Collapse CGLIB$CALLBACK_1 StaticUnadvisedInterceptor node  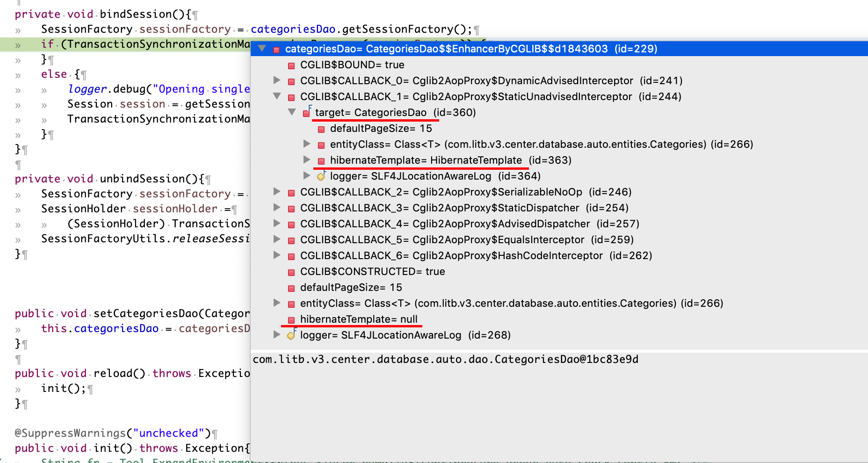pyautogui.click(x=277, y=96)
